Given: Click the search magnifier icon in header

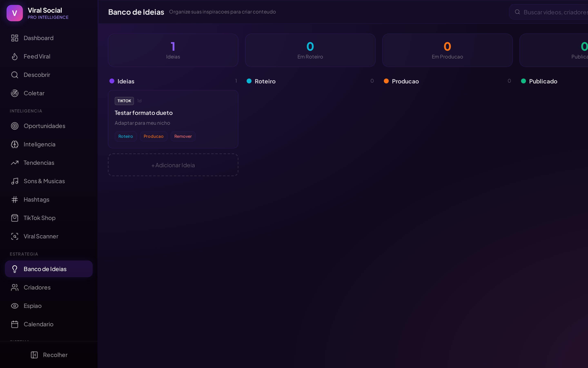Looking at the screenshot, I should (x=518, y=12).
